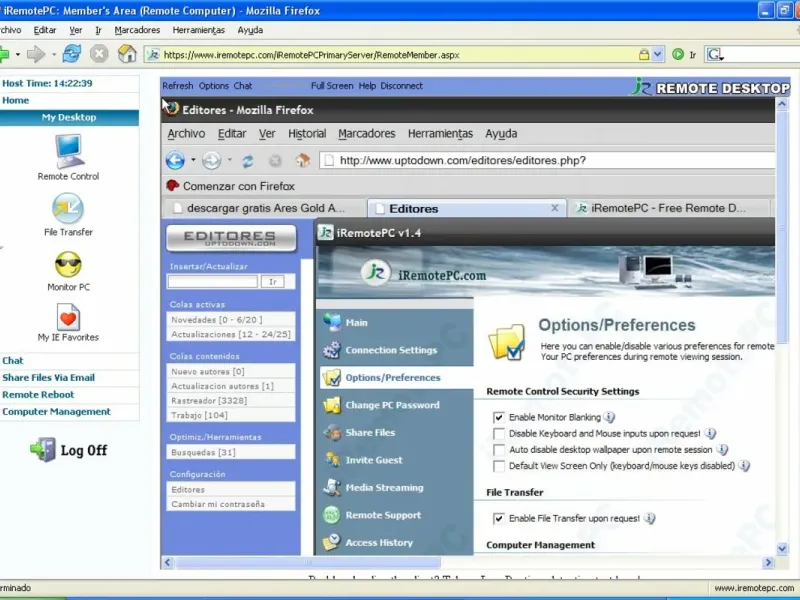800x600 pixels.
Task: Check Disable Keyboard and Mouse inputs upon request
Action: (x=498, y=434)
